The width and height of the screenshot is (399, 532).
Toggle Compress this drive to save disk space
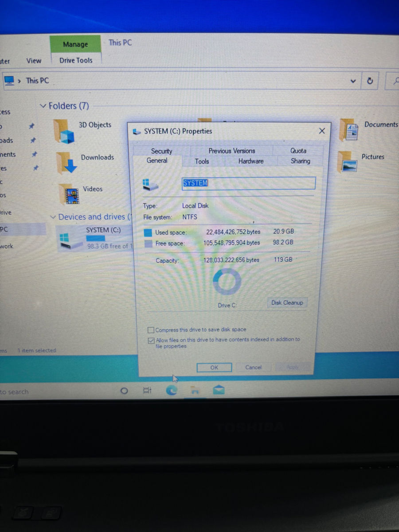151,330
